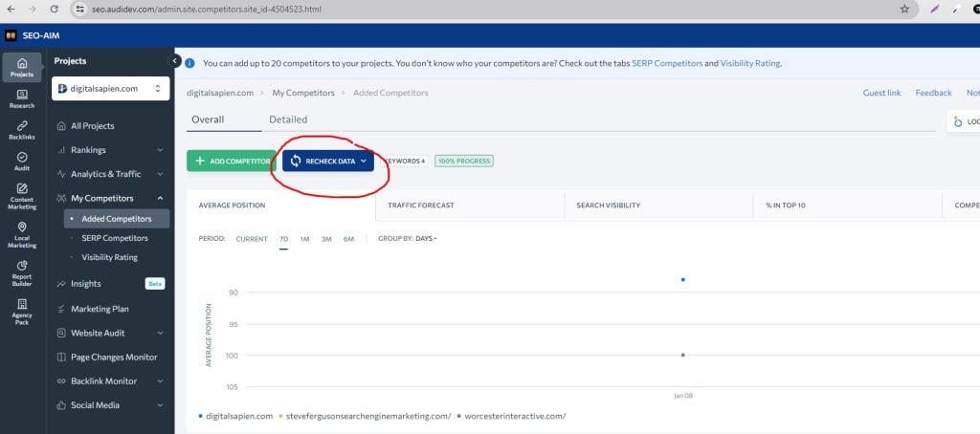Expand the Rankings menu in sidebar
The width and height of the screenshot is (980, 434).
(110, 150)
